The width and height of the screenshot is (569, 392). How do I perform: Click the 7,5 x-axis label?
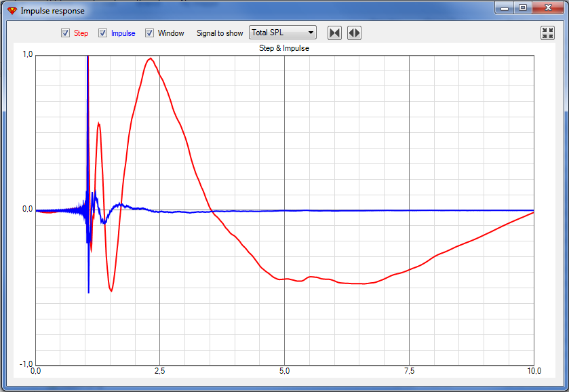coord(409,371)
